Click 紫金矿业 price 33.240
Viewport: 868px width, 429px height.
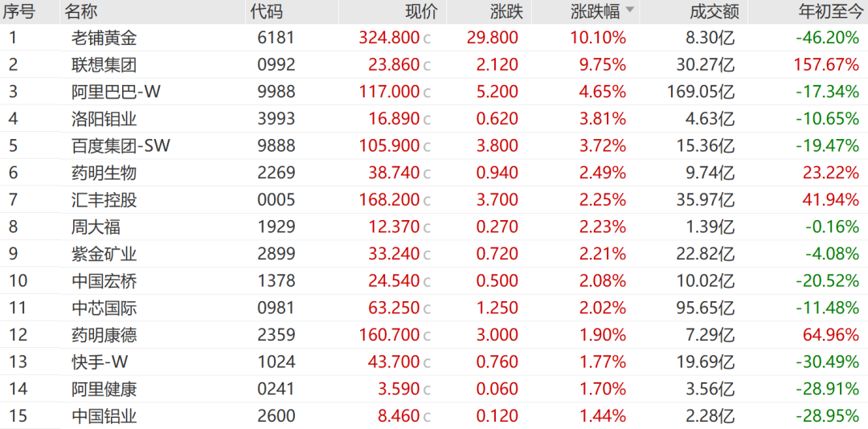point(394,254)
